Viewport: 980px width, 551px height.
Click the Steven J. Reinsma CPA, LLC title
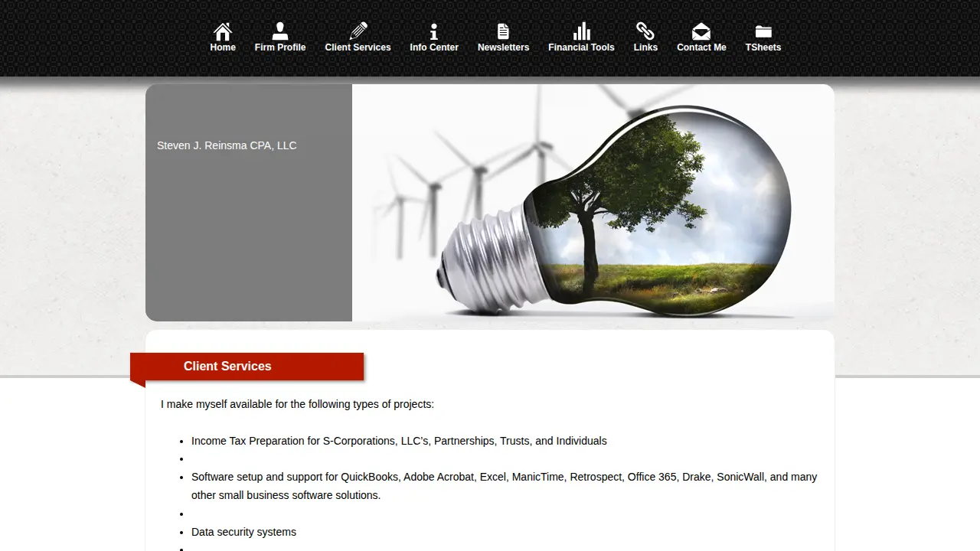tap(227, 145)
